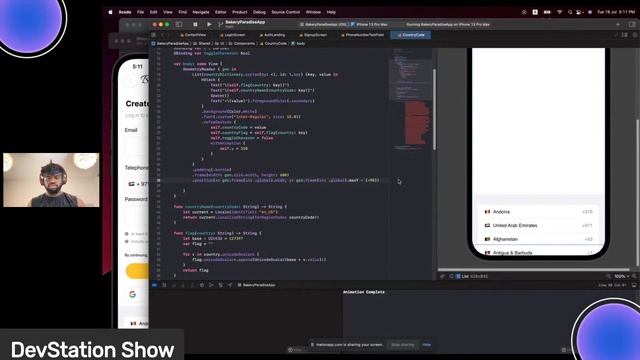Viewport: 640px width, 360px height.
Task: Go back in editor history
Action: 162,35
